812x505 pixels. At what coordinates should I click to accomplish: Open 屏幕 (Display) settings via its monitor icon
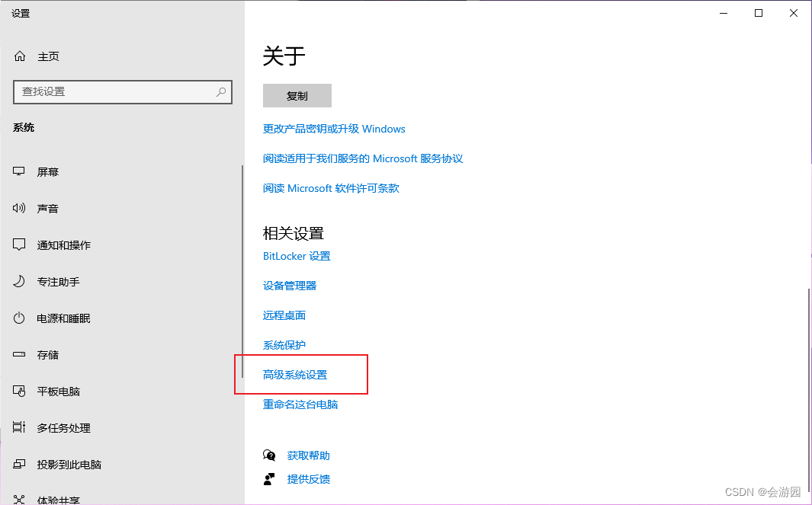pyautogui.click(x=18, y=171)
